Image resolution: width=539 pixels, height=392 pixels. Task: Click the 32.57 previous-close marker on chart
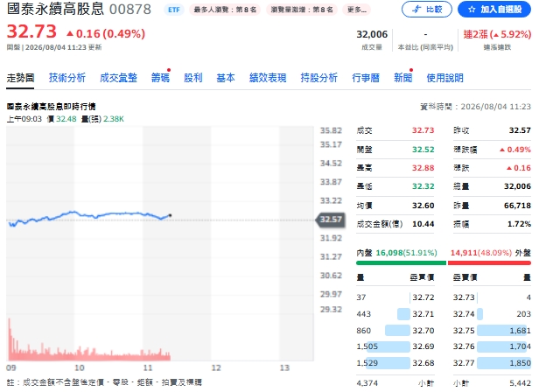coord(331,220)
